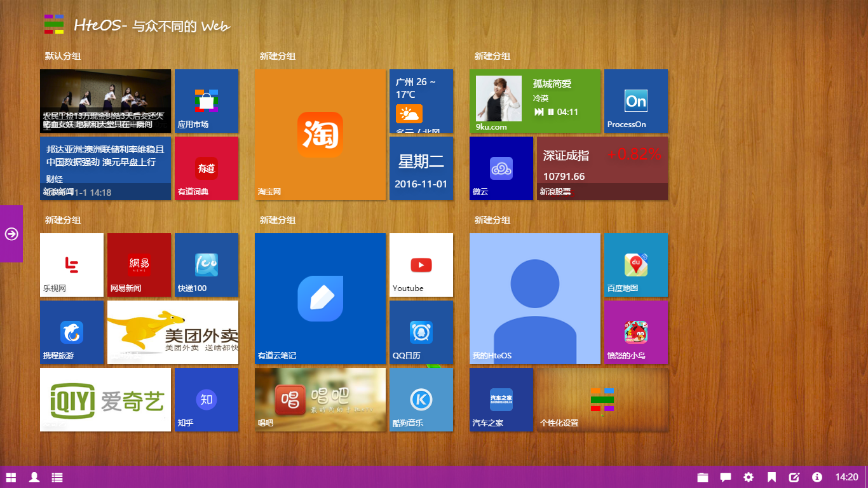
Task: Open the Guangzhou weather tile
Action: [421, 101]
